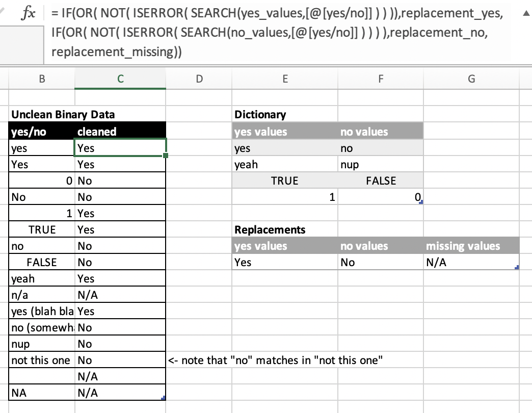Viewport: 532px width, 413px height.
Task: Select column C header
Action: [120, 79]
